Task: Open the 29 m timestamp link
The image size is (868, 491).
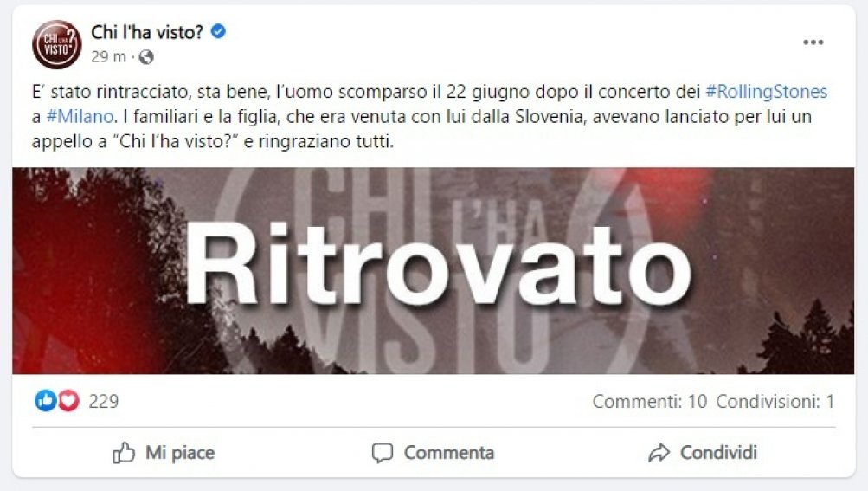Action: pyautogui.click(x=108, y=57)
